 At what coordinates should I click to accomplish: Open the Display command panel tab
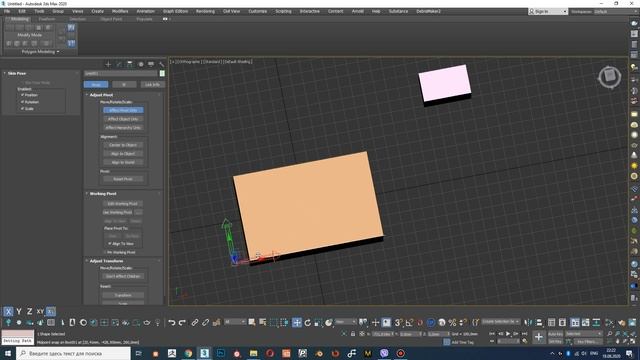click(x=151, y=64)
